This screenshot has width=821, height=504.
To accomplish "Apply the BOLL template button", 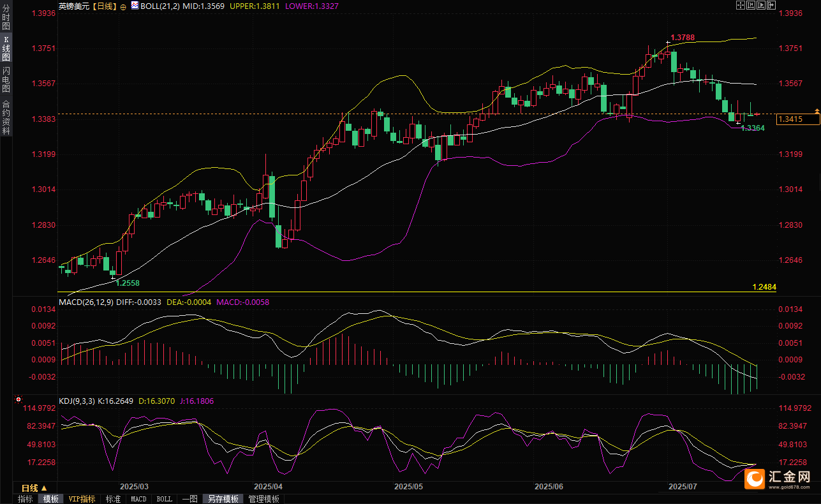I will click(164, 499).
